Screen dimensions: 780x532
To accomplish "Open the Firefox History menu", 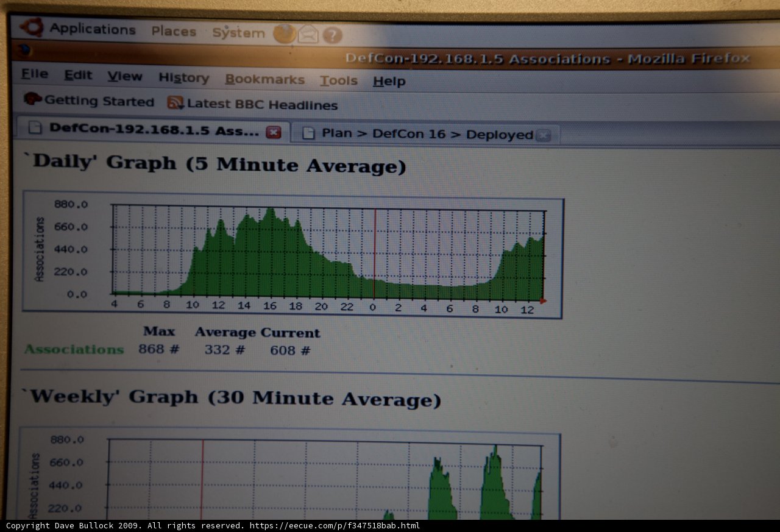I will click(x=183, y=78).
